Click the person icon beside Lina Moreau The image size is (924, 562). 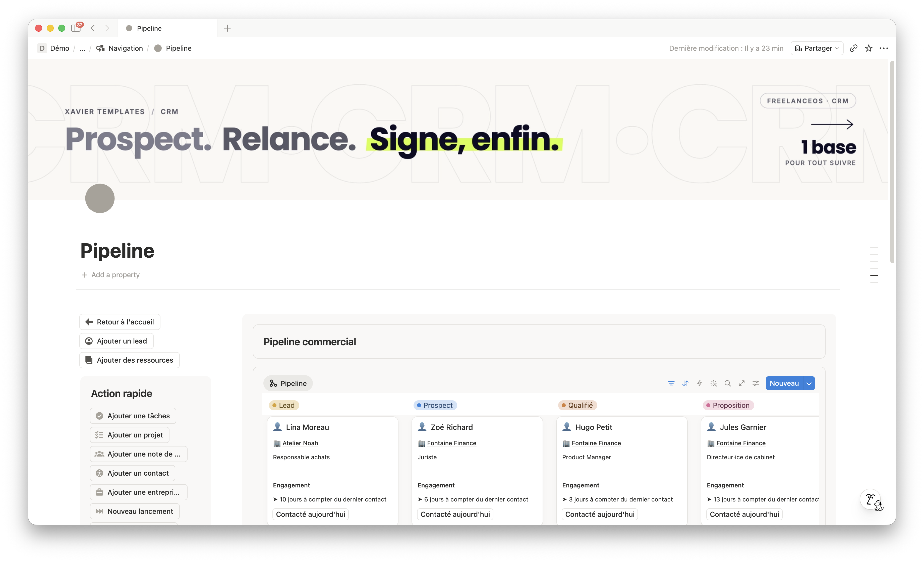[277, 427]
